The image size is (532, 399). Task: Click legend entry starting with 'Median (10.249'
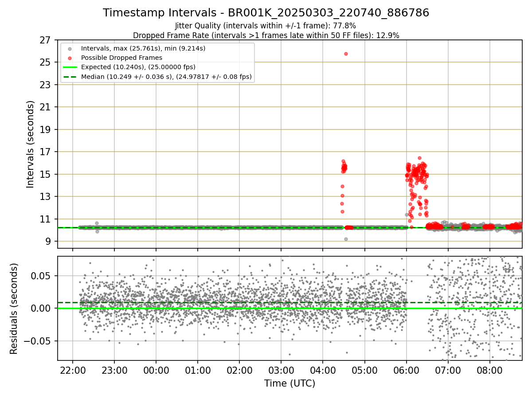(166, 77)
